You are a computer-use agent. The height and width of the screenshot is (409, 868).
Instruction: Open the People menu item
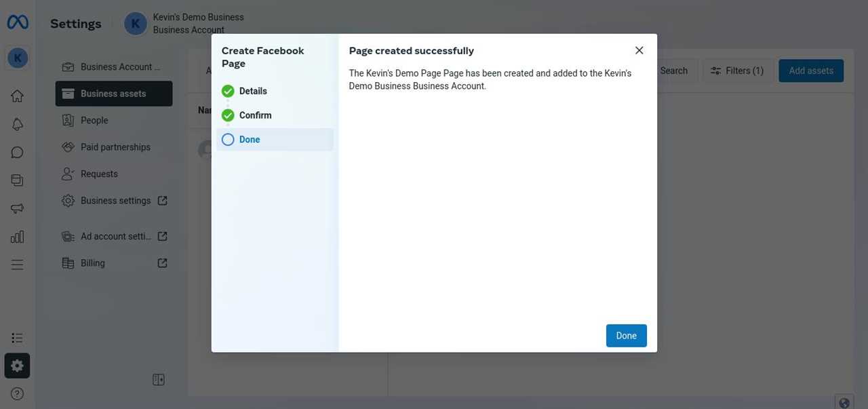point(94,120)
